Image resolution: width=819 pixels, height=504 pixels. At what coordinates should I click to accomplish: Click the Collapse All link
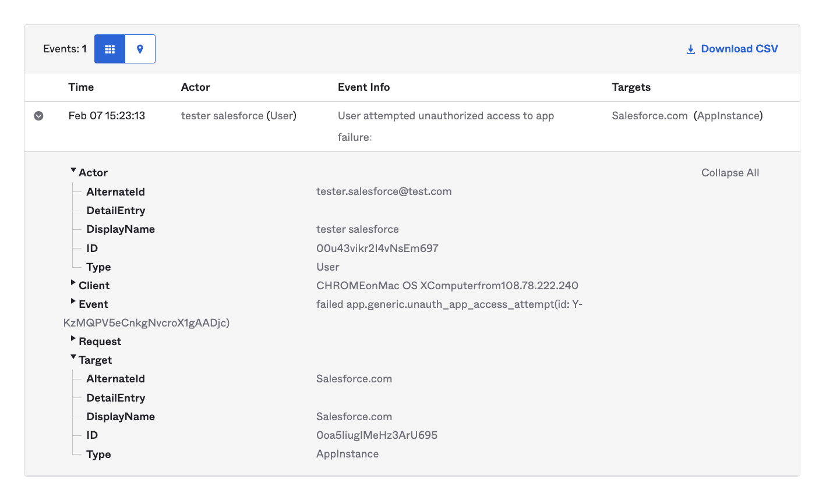click(x=730, y=172)
